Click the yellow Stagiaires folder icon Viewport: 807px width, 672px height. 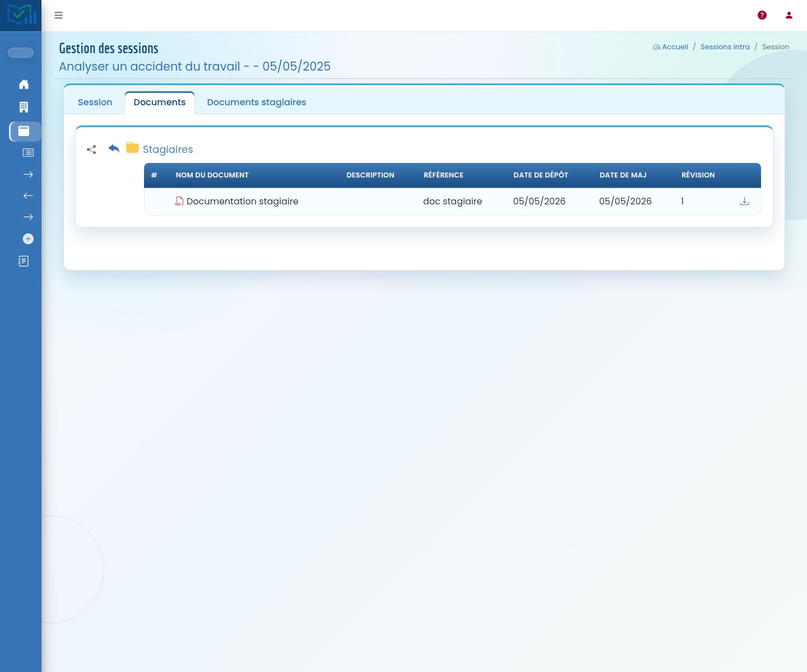click(x=132, y=148)
